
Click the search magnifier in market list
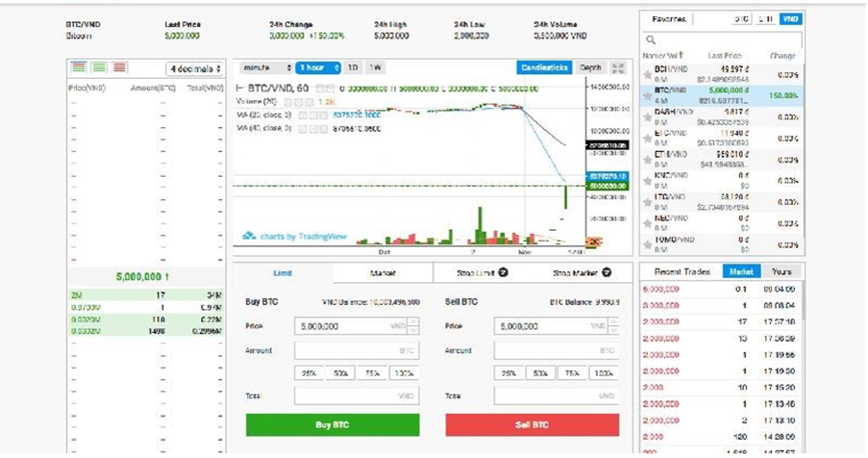pyautogui.click(x=651, y=39)
